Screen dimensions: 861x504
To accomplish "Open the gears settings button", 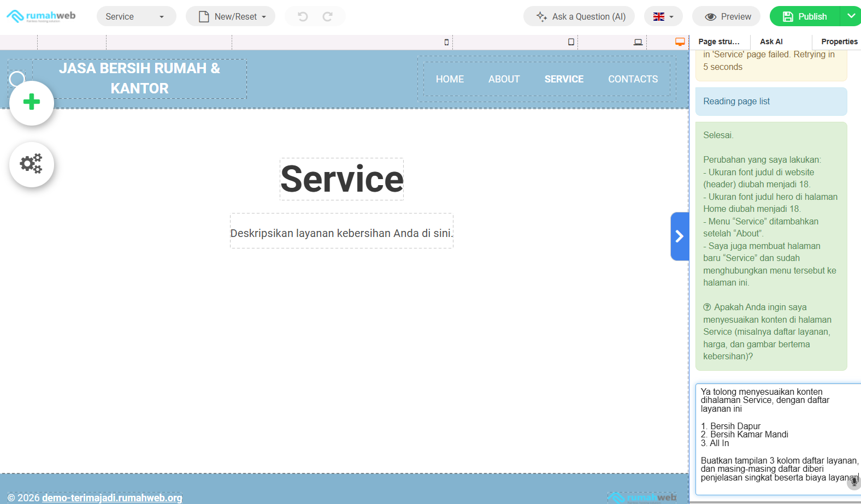I will click(32, 164).
